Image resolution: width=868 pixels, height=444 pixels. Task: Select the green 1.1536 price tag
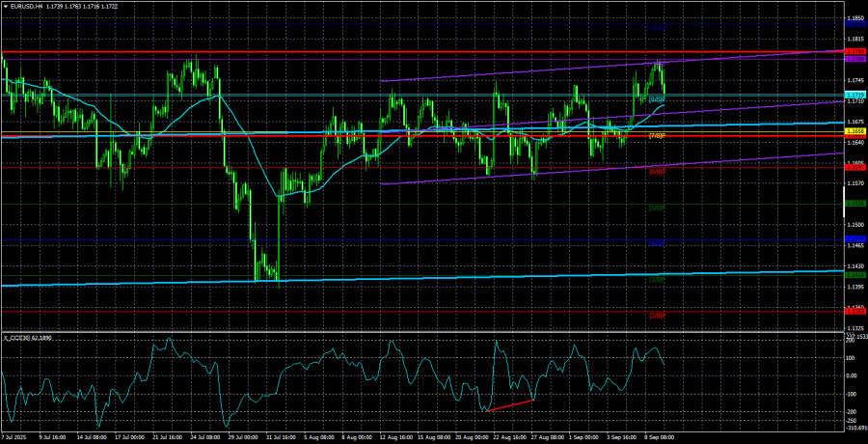point(854,204)
